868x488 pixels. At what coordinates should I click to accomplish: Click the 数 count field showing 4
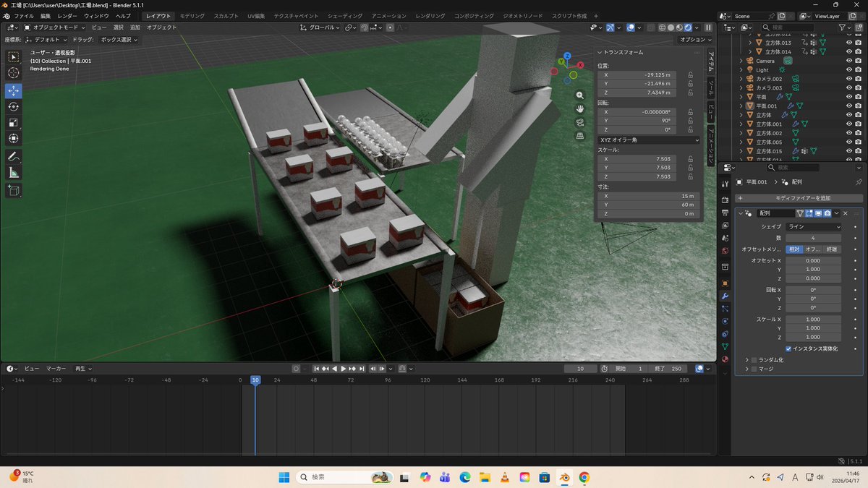pyautogui.click(x=814, y=238)
